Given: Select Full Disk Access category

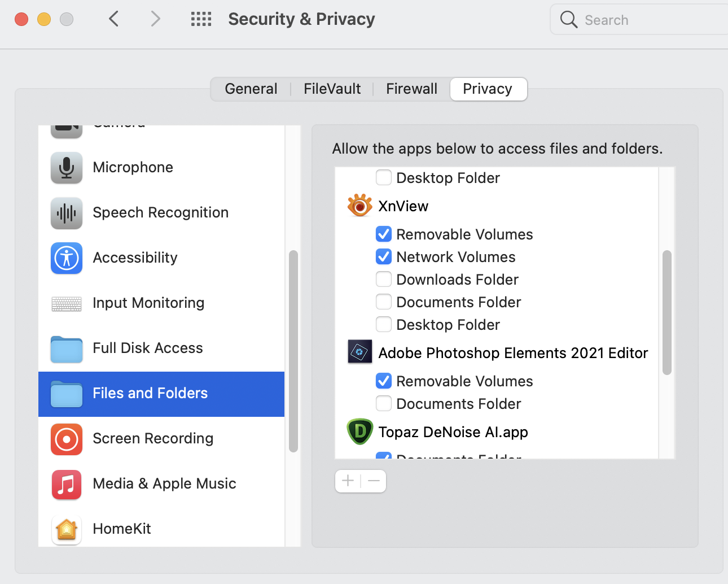Looking at the screenshot, I should (147, 348).
